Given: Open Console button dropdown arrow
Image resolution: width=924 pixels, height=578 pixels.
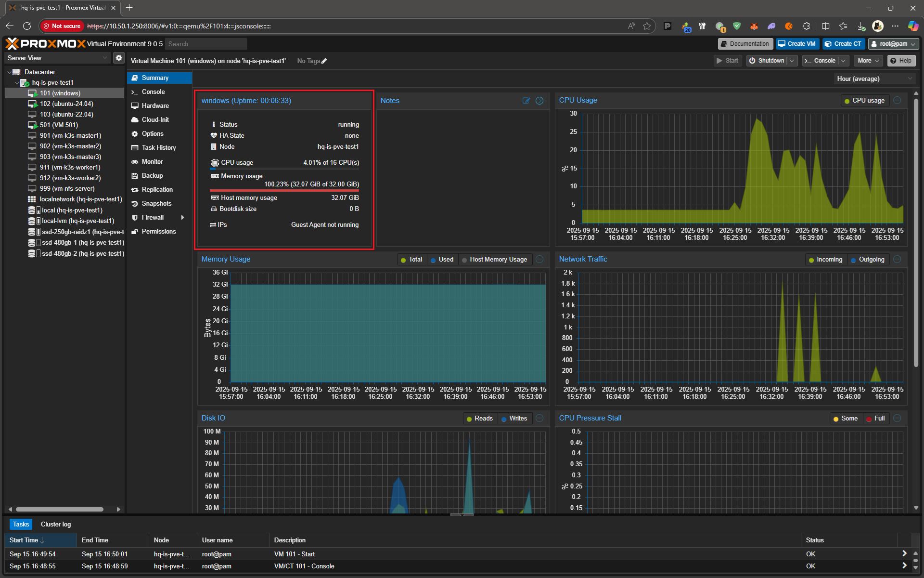Looking at the screenshot, I should coord(843,61).
